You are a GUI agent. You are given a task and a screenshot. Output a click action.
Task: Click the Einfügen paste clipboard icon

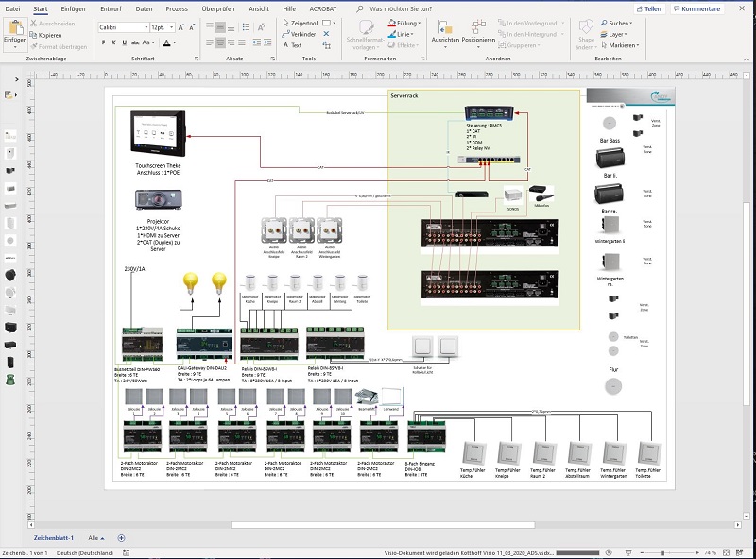click(15, 28)
